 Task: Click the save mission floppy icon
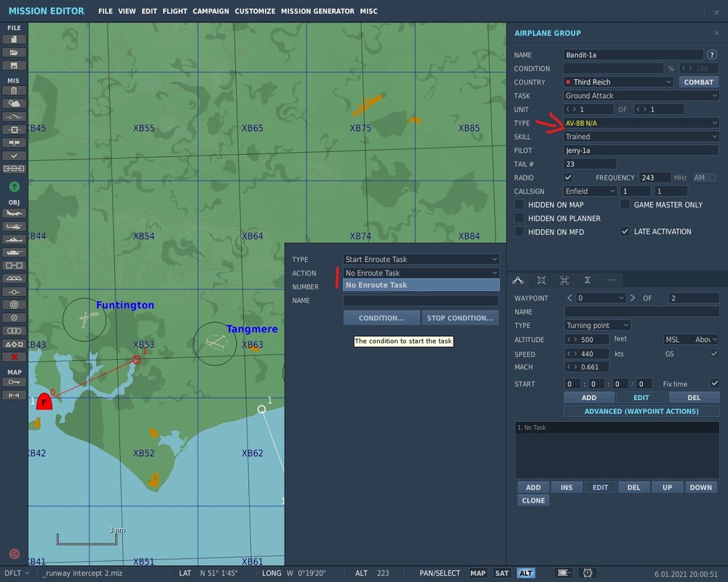(14, 65)
